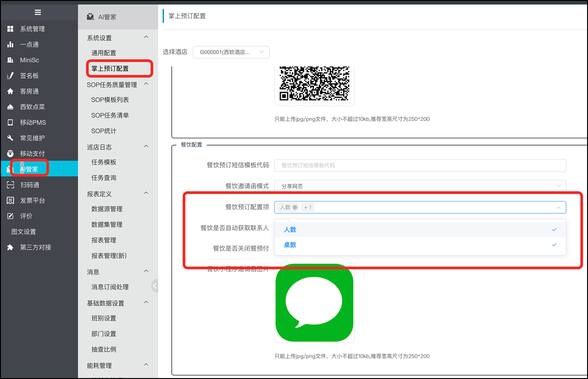Deselect the 桌数 option in dropdown list
This screenshot has width=588, height=379.
[420, 245]
